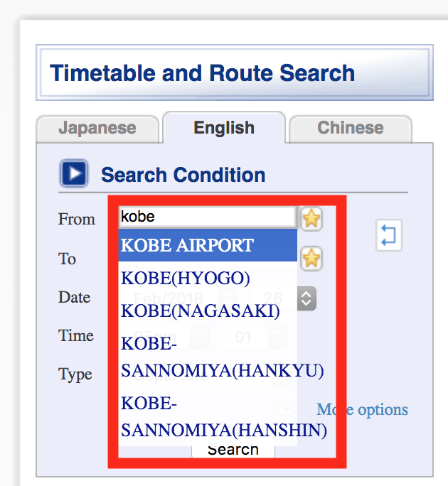Click the Timetable and Route Search heading
This screenshot has width=448, height=486.
203,73
